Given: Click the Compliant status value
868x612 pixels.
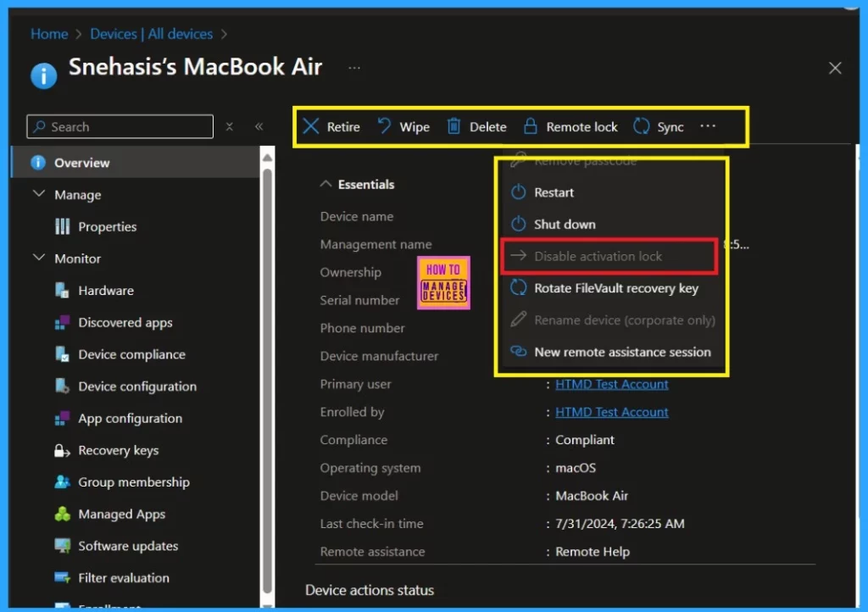Looking at the screenshot, I should tap(585, 440).
